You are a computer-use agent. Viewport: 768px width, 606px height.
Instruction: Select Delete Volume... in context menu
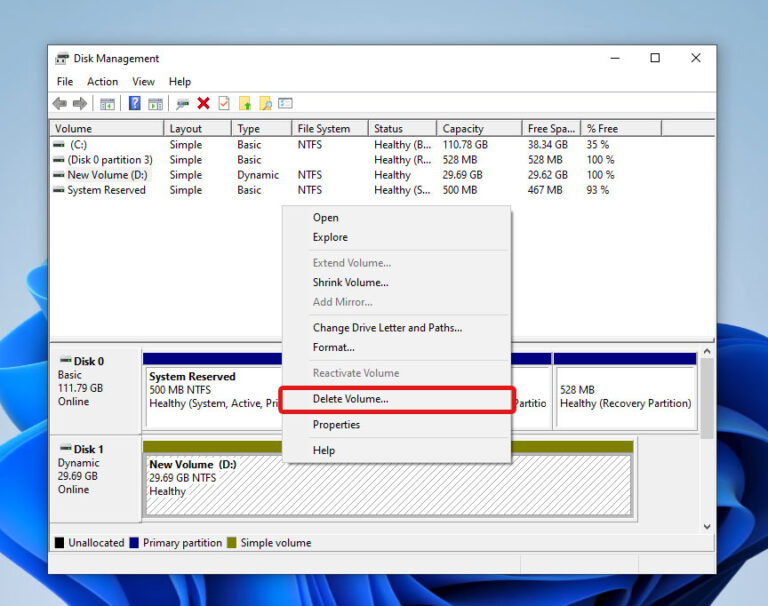tap(350, 399)
